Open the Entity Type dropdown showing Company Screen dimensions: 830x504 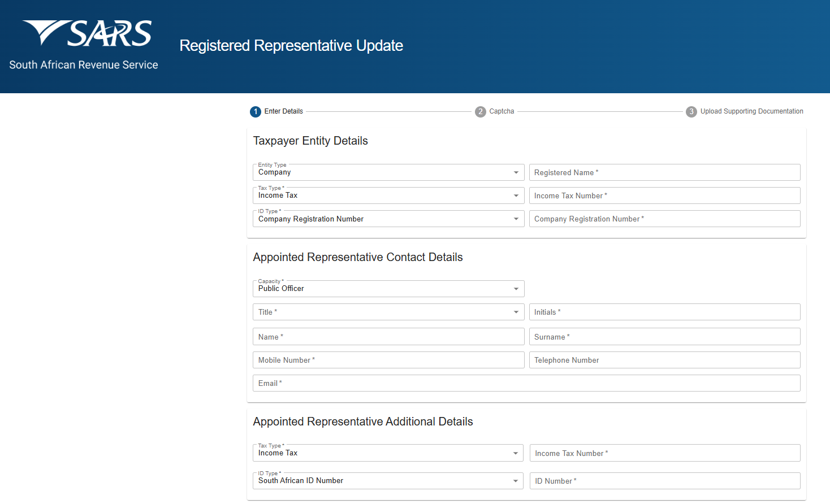click(388, 173)
